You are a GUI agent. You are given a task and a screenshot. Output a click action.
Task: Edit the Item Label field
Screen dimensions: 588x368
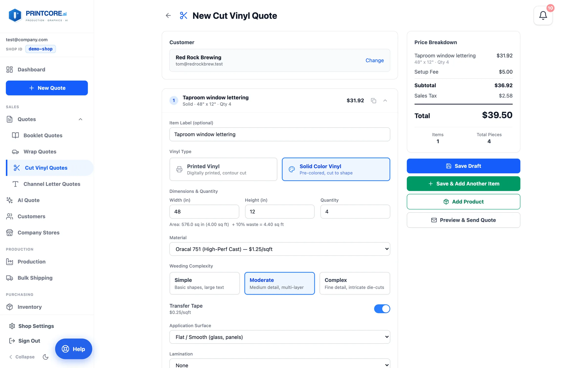point(280,134)
